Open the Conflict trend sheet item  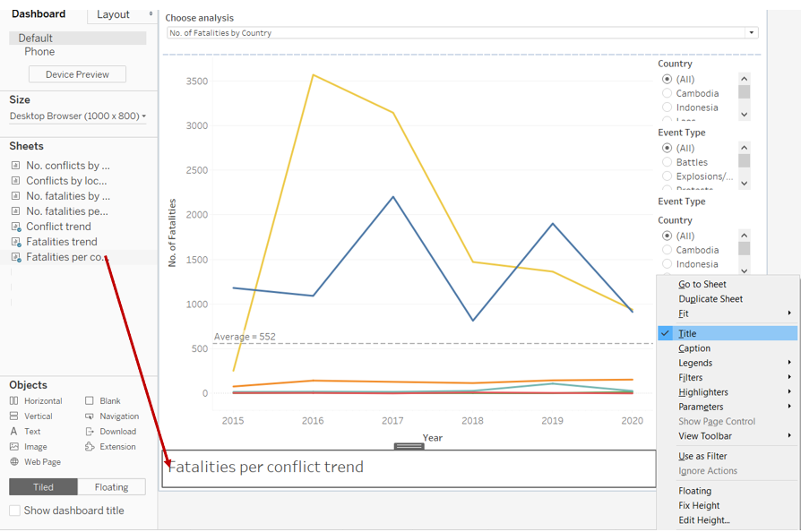tap(58, 227)
